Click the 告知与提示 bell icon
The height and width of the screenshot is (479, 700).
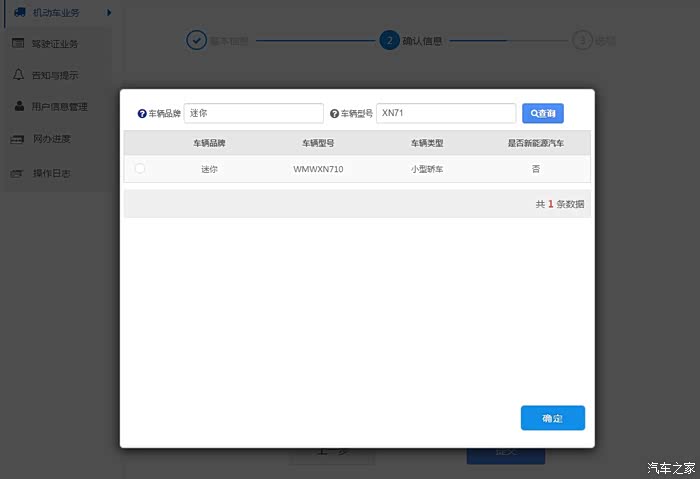point(18,75)
